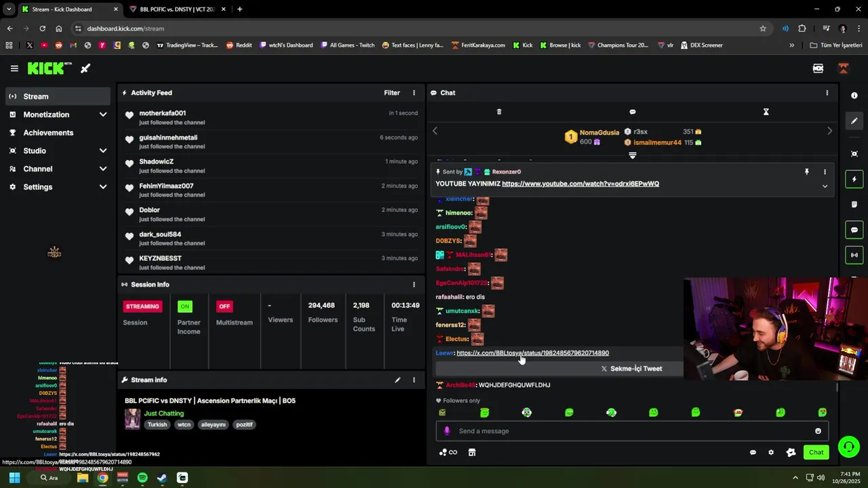Open Chrome tab search dropdown
Image resolution: width=868 pixels, height=488 pixels.
coord(9,9)
